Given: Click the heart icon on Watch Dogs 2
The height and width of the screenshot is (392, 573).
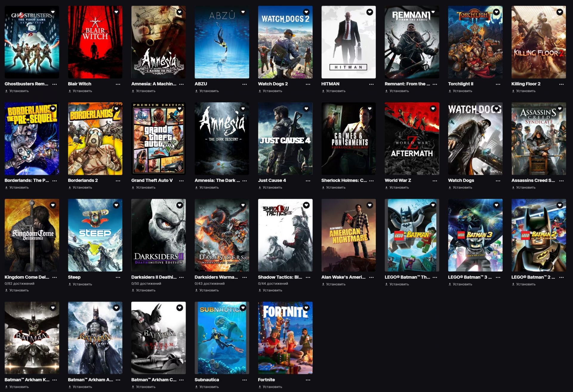Looking at the screenshot, I should click(306, 12).
